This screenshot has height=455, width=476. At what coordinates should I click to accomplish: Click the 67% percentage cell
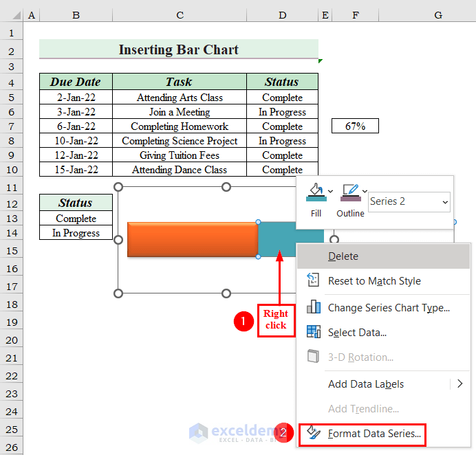click(x=355, y=126)
